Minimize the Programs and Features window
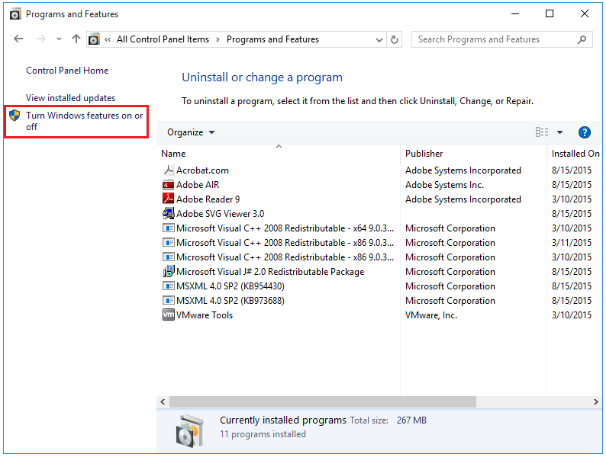This screenshot has height=460, width=606. [x=515, y=14]
